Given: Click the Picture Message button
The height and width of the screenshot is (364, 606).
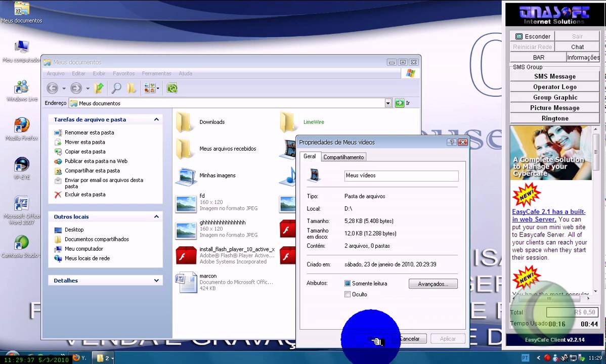Looking at the screenshot, I should (555, 108).
